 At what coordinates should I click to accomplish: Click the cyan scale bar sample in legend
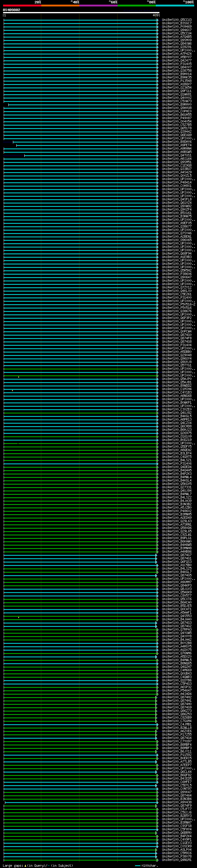click(137, 866)
